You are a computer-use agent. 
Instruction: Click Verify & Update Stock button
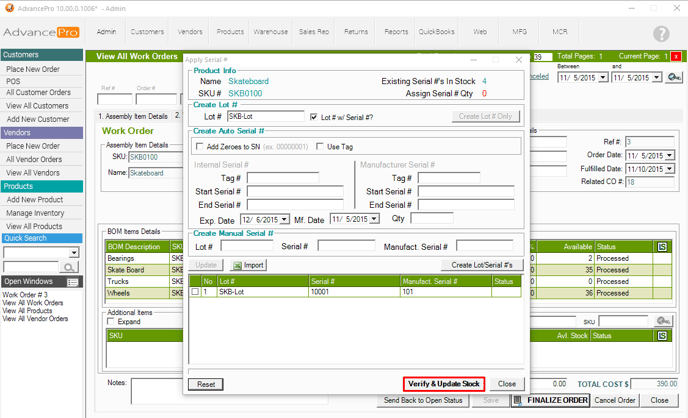click(446, 384)
